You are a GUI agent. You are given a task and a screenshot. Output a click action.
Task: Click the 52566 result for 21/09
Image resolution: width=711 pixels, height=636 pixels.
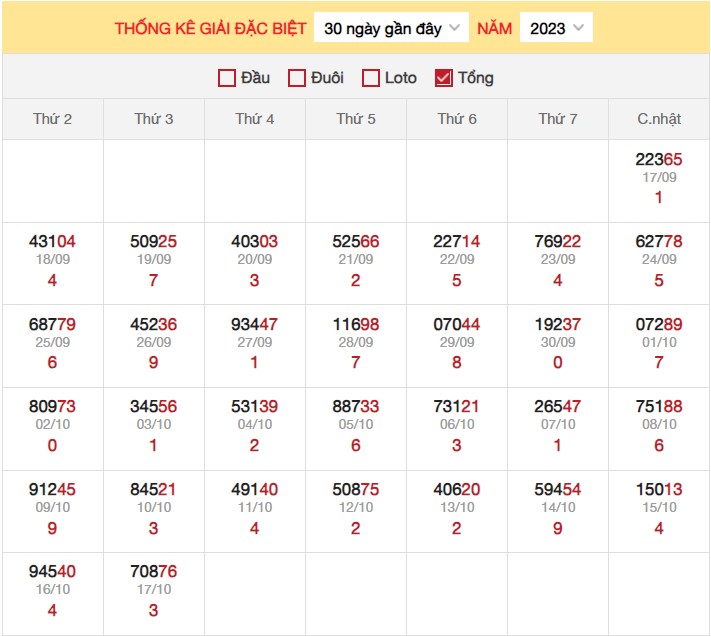coord(356,241)
